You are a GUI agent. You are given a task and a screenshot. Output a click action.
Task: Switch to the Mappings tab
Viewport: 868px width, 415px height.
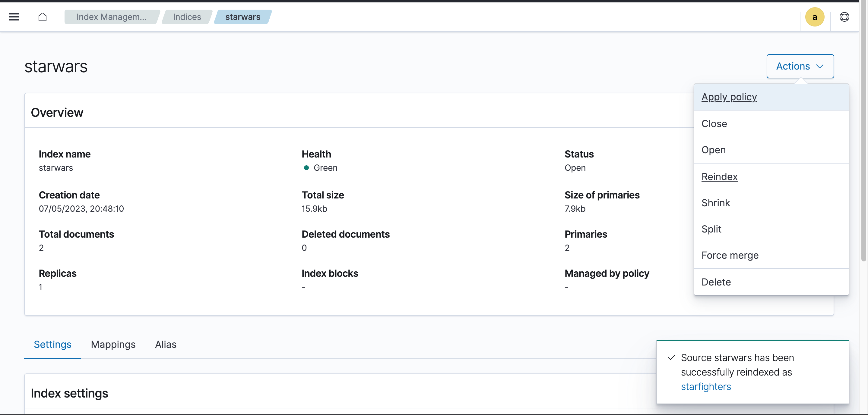tap(113, 344)
